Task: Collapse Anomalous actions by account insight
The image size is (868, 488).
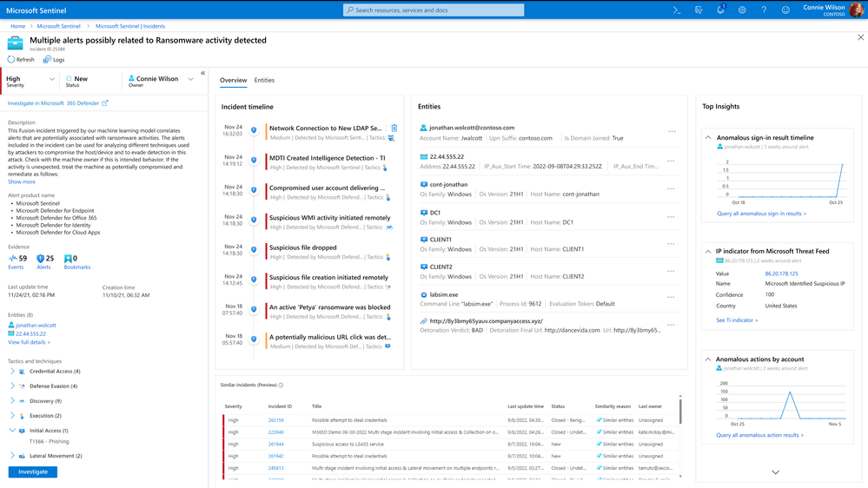Action: point(708,359)
